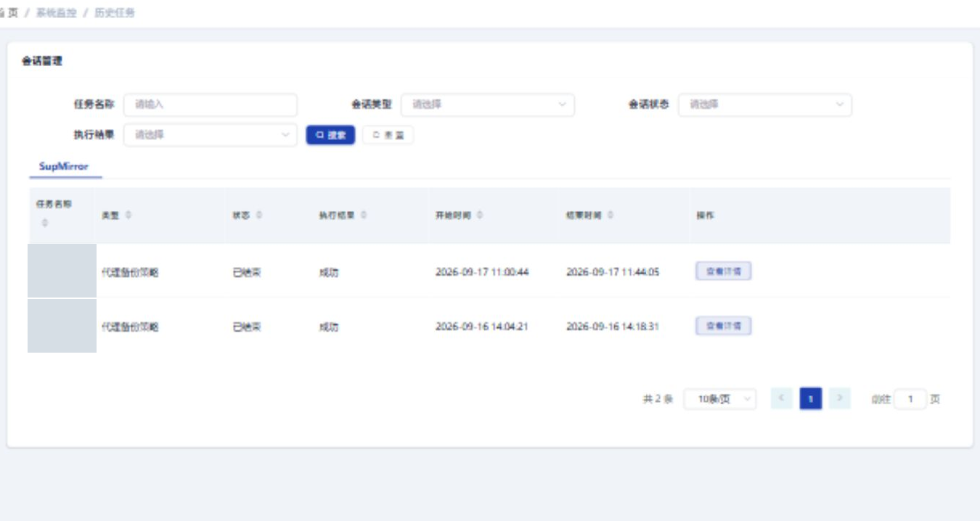
Task: Click the blue 搜索 button
Action: [x=330, y=135]
